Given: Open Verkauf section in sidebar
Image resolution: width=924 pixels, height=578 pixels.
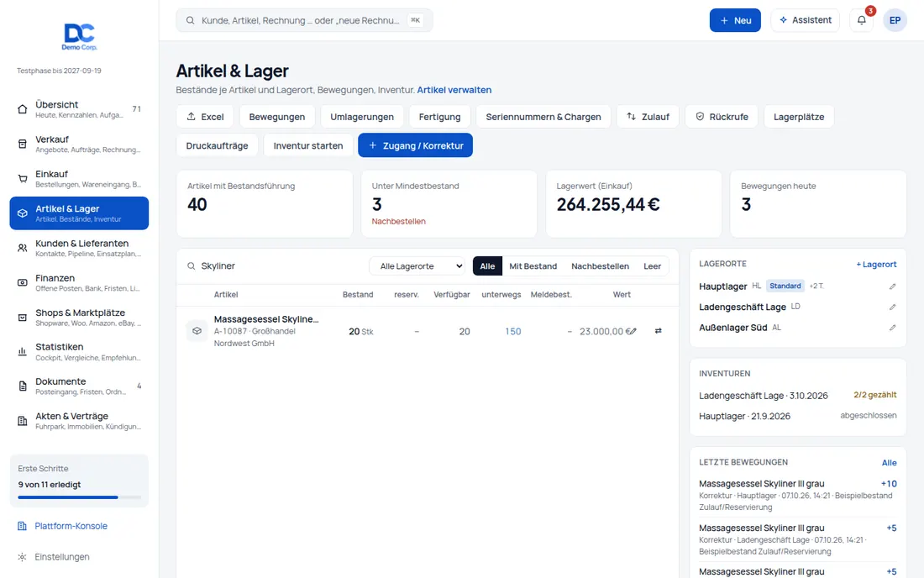Looking at the screenshot, I should coord(79,144).
